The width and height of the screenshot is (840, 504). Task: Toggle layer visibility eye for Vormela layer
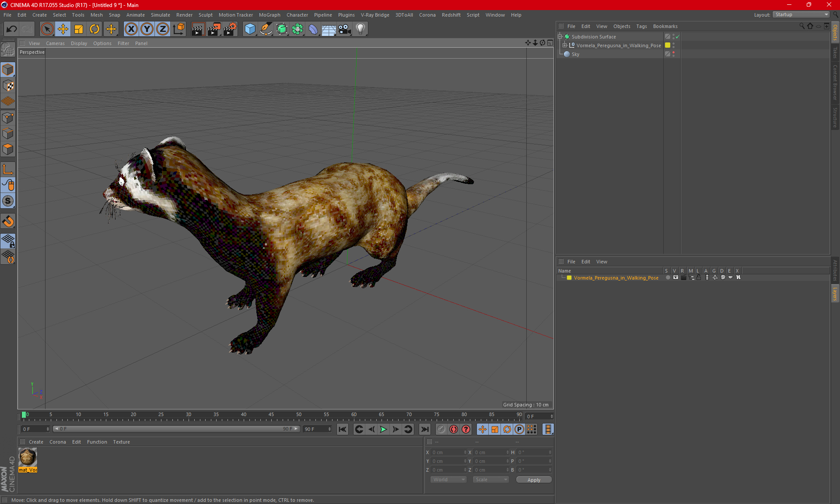pyautogui.click(x=676, y=277)
